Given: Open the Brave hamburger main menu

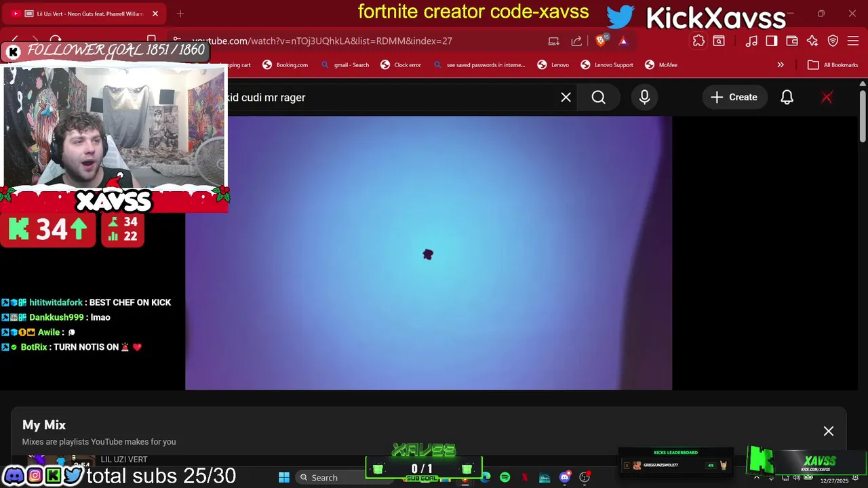Looking at the screenshot, I should 853,41.
